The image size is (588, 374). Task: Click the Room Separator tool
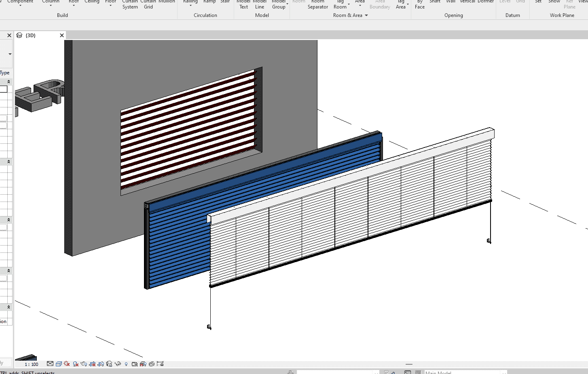[318, 4]
